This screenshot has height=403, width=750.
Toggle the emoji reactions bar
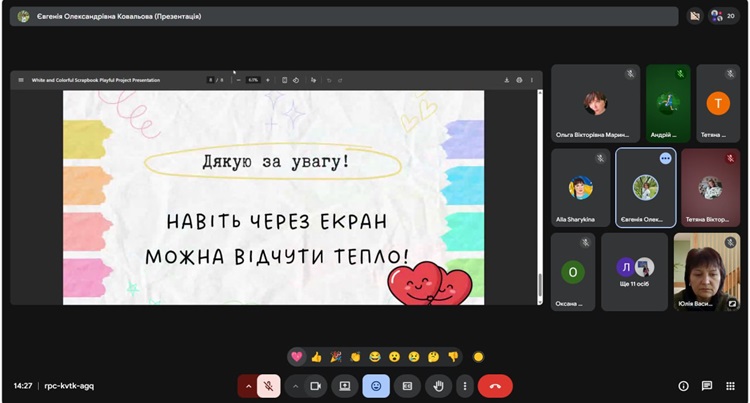(x=376, y=386)
